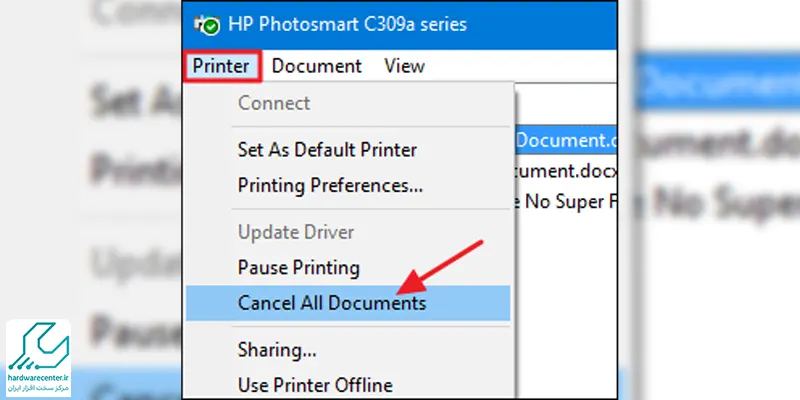
Task: Click the red arrow annotation
Action: pyautogui.click(x=440, y=267)
